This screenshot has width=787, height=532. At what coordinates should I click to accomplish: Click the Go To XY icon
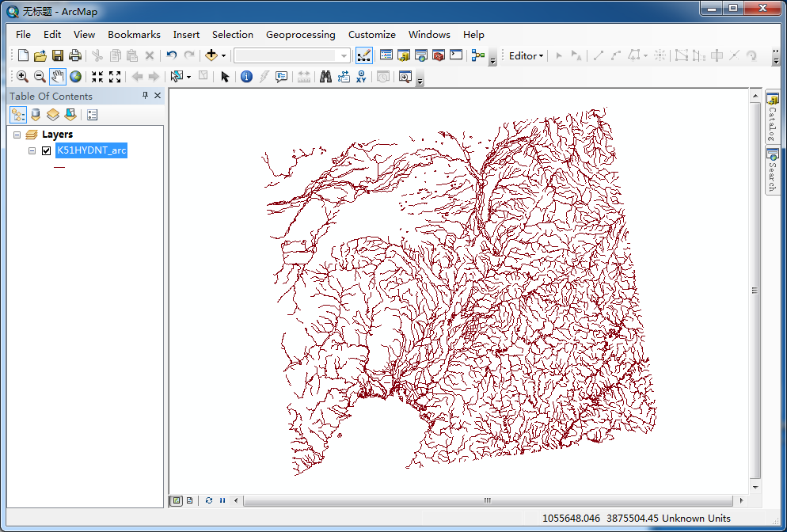pos(362,77)
